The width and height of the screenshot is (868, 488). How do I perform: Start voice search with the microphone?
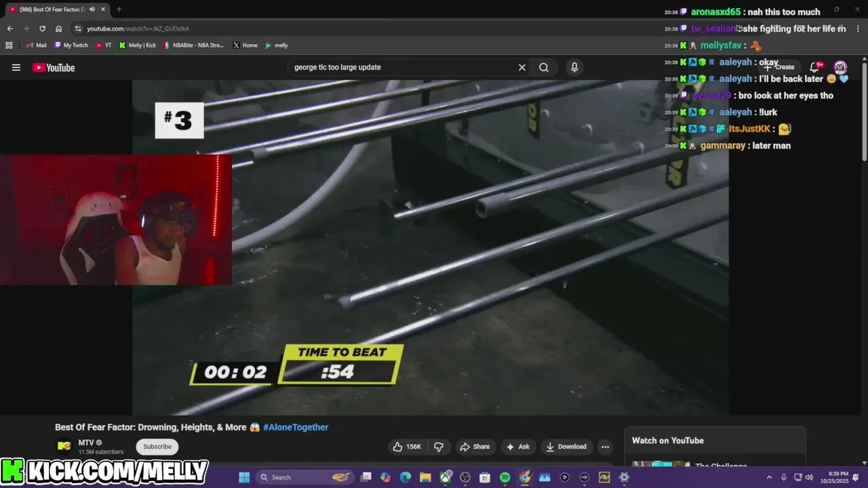point(574,68)
